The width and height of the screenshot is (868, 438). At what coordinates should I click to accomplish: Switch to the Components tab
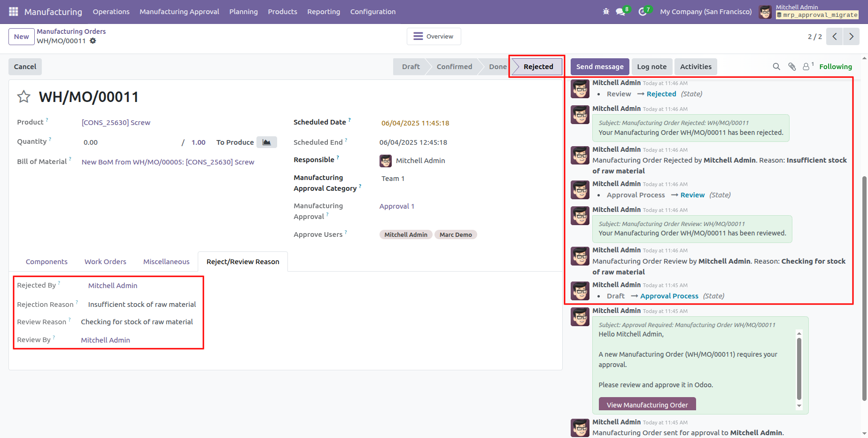coord(46,262)
